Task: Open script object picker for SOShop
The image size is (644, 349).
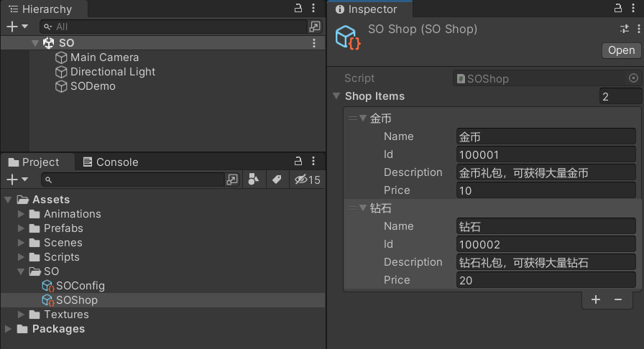Action: point(633,78)
